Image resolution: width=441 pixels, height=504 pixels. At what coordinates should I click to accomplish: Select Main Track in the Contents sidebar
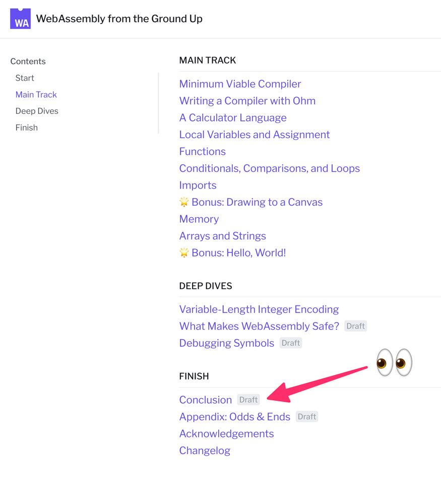36,94
